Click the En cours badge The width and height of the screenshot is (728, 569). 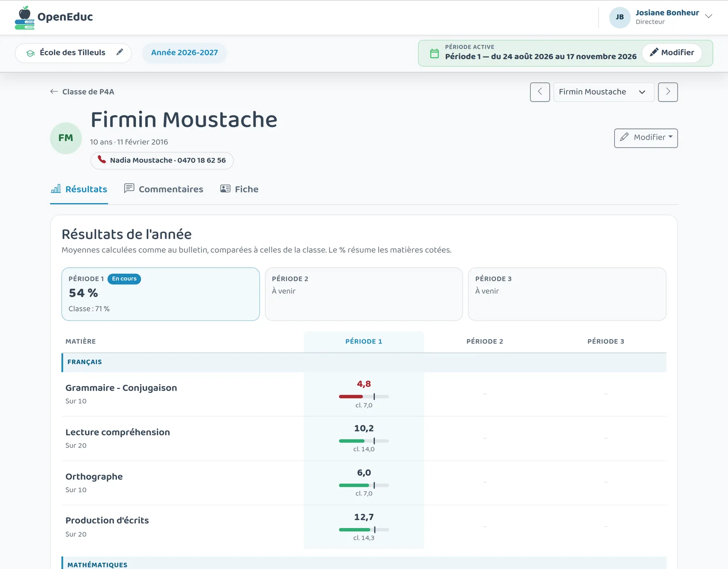[124, 279]
